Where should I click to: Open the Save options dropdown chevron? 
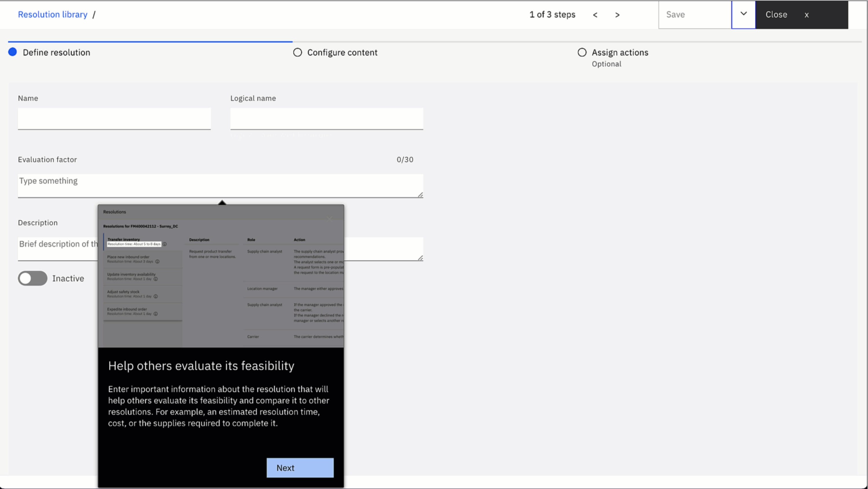point(743,14)
